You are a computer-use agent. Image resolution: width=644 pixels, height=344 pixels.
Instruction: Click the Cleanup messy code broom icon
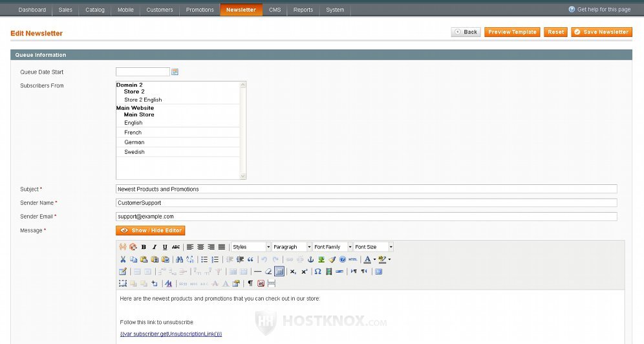point(332,259)
